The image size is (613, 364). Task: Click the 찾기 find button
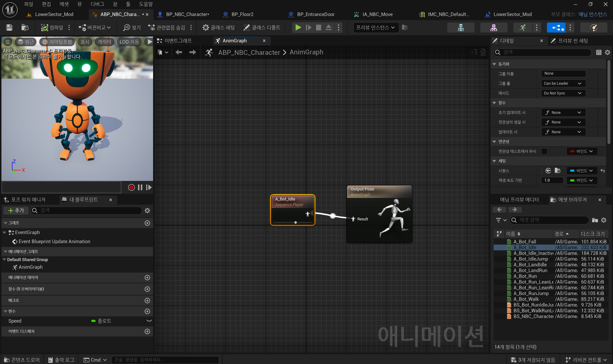(x=132, y=28)
